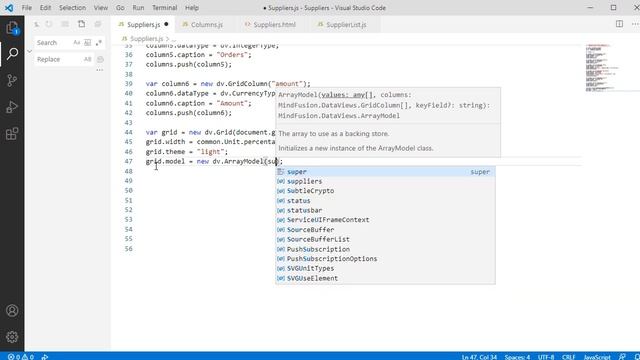Open the Help menu
640x360 pixels.
tap(191, 7)
